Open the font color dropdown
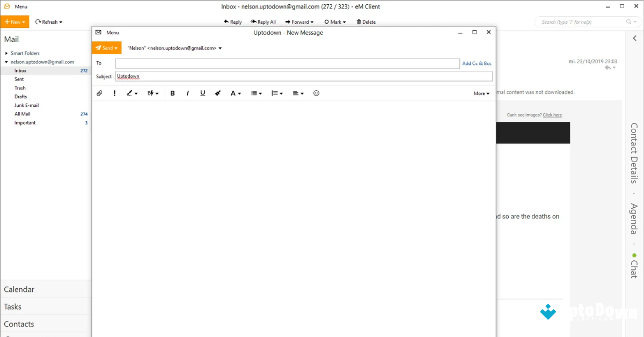 click(x=235, y=93)
